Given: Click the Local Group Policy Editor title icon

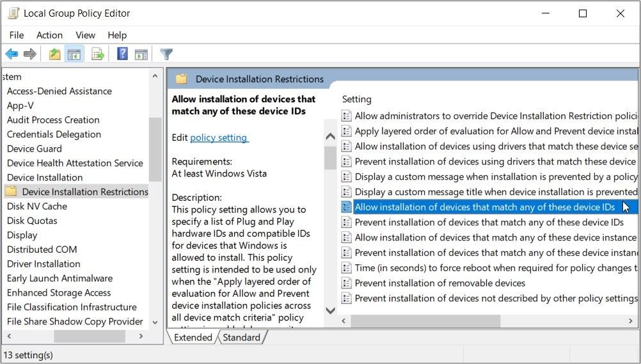Looking at the screenshot, I should point(13,13).
